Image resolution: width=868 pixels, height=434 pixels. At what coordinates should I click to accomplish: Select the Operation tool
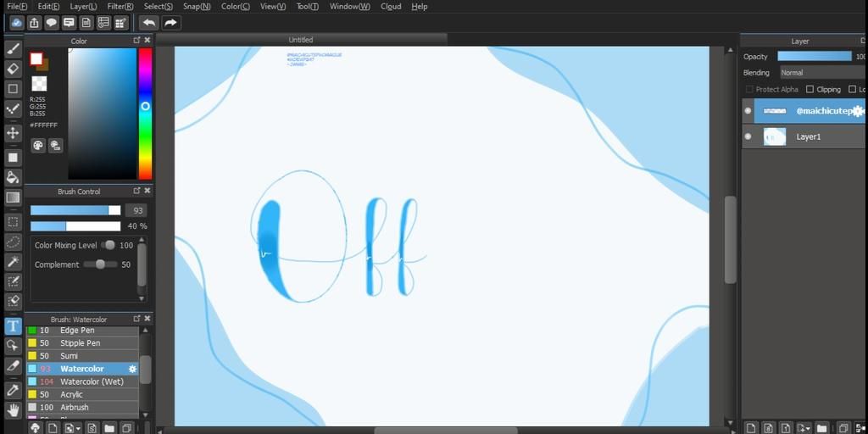(14, 346)
